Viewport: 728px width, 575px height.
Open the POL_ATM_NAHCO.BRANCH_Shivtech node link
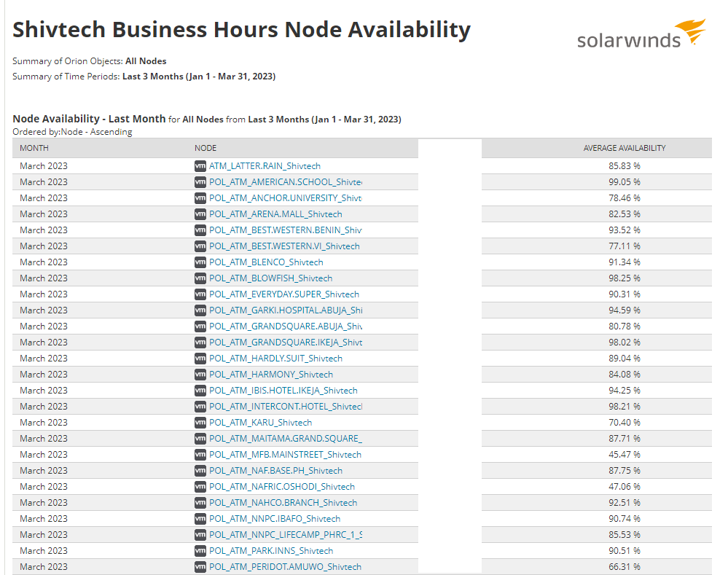(283, 503)
